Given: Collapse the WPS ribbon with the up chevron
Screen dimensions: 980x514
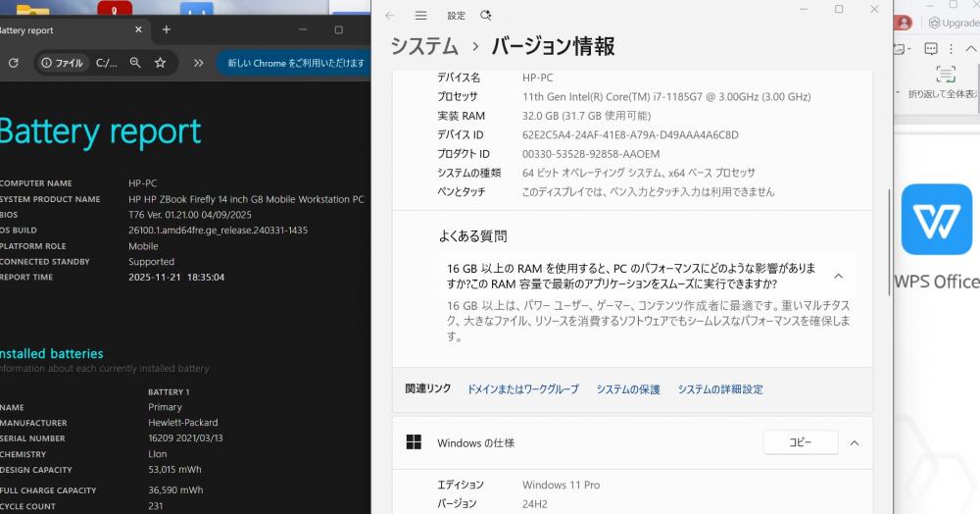Looking at the screenshot, I should (x=970, y=49).
